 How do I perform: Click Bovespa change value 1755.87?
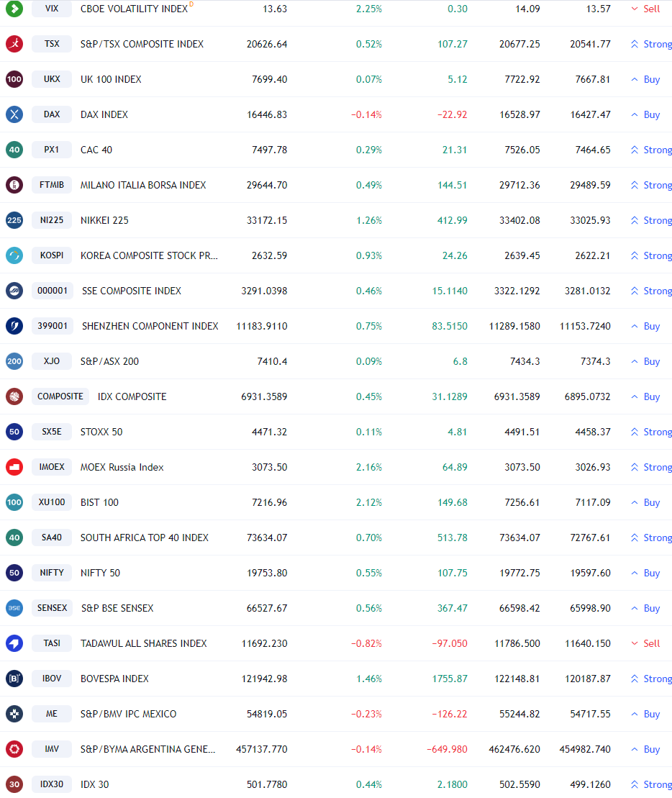click(450, 679)
